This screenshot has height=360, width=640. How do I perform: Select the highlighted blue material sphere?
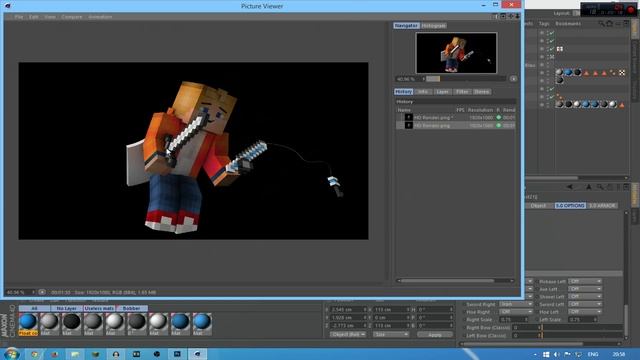[x=28, y=322]
